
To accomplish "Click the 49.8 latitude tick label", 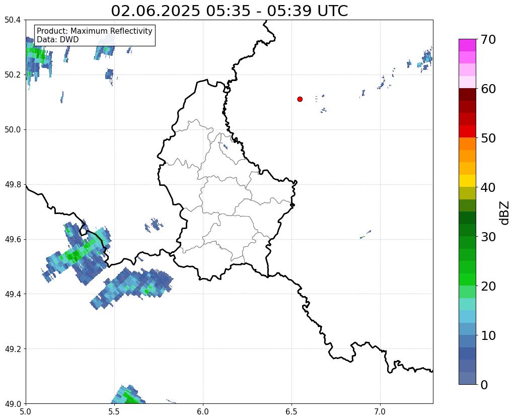I will pyautogui.click(x=13, y=185).
